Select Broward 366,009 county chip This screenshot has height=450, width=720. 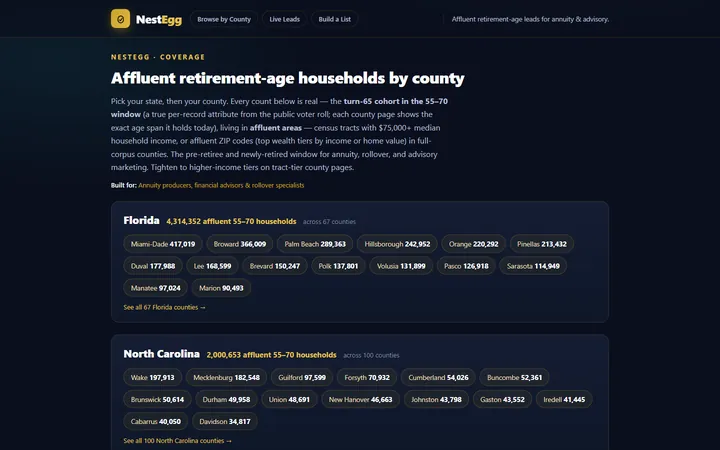[x=240, y=244]
